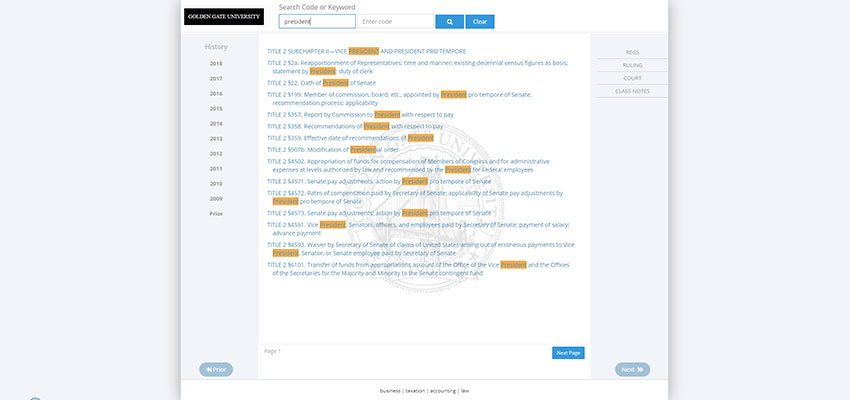Open Title 2 §4573 Senate pay adjustments result
Screen dimensions: 850x400
click(x=378, y=213)
